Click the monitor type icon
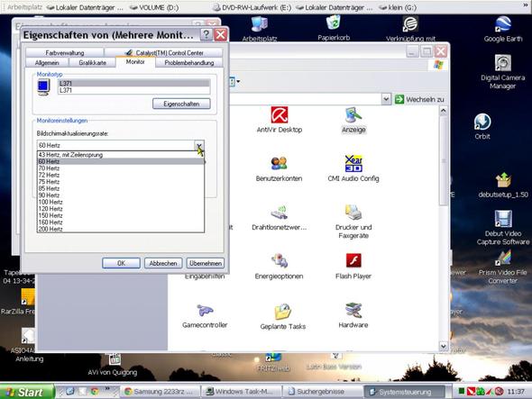Viewport: 532px width, 399px height. [43, 87]
